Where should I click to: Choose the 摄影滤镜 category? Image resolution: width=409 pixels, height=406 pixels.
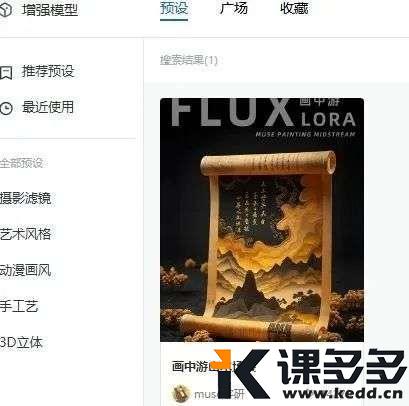[x=25, y=198]
